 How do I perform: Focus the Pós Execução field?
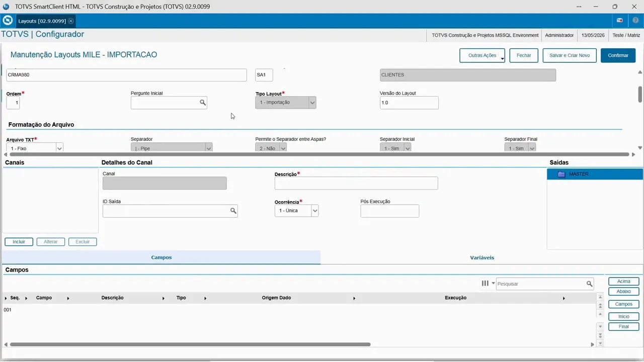tap(390, 211)
